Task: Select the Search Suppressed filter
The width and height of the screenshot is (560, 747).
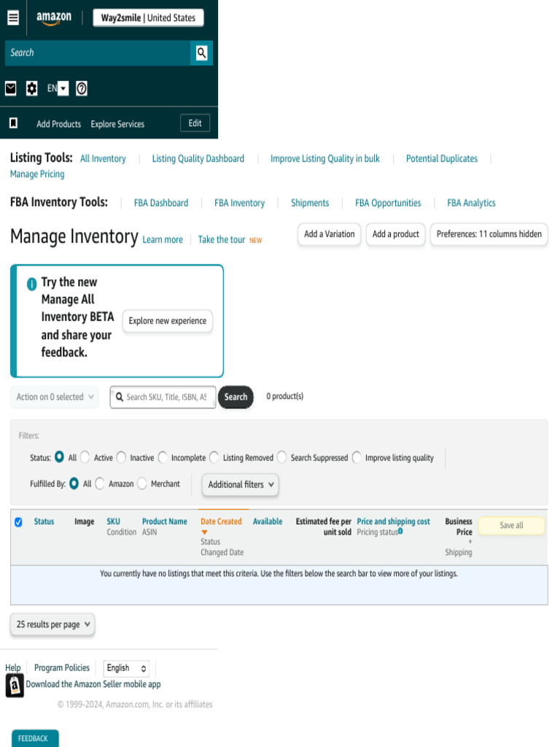Action: [281, 457]
